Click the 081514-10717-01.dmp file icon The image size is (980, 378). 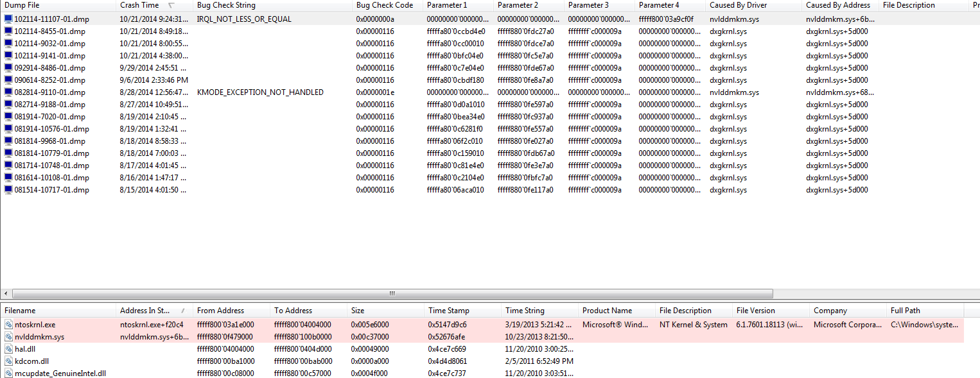[x=8, y=190]
